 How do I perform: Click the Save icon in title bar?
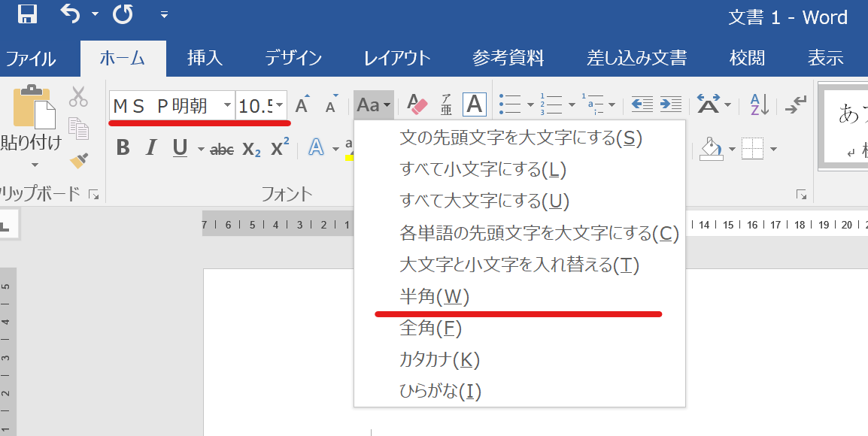coord(28,14)
